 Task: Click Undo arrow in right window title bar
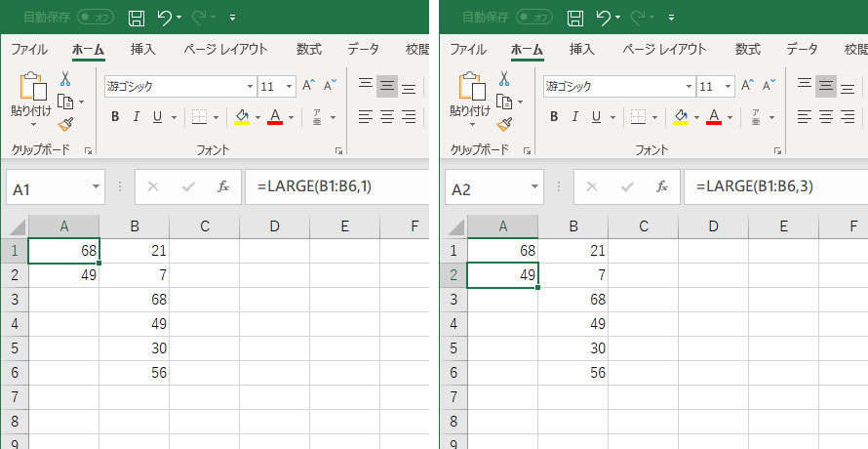(604, 18)
